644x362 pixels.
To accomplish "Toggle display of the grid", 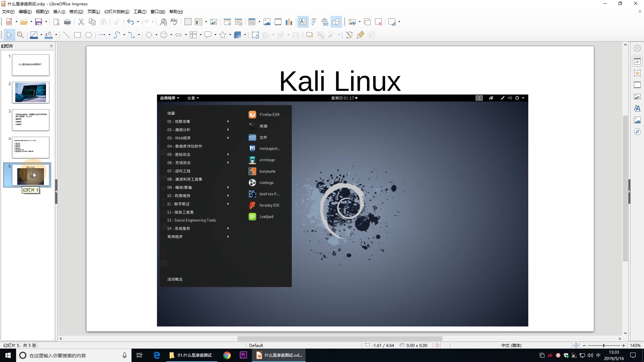I will coord(187,22).
